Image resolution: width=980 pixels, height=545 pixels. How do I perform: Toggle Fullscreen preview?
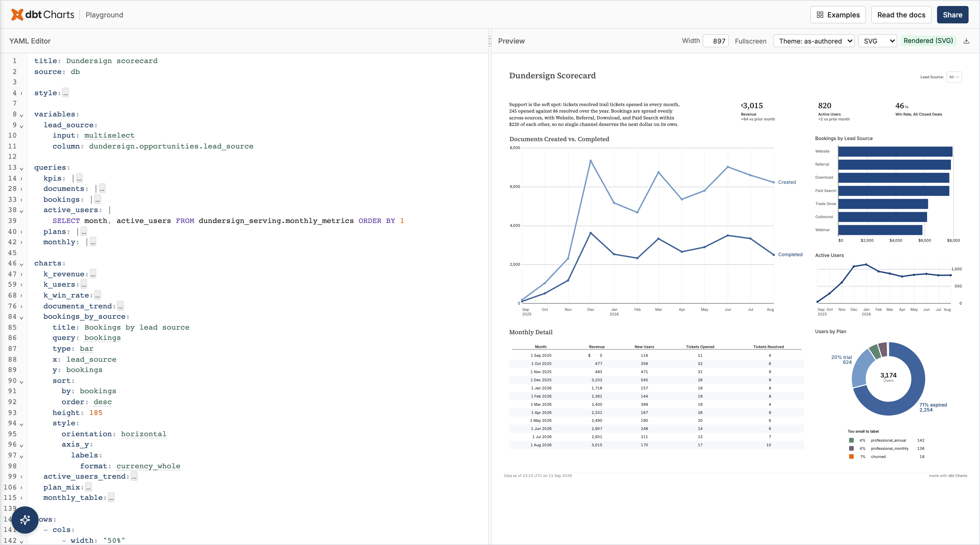click(x=750, y=41)
